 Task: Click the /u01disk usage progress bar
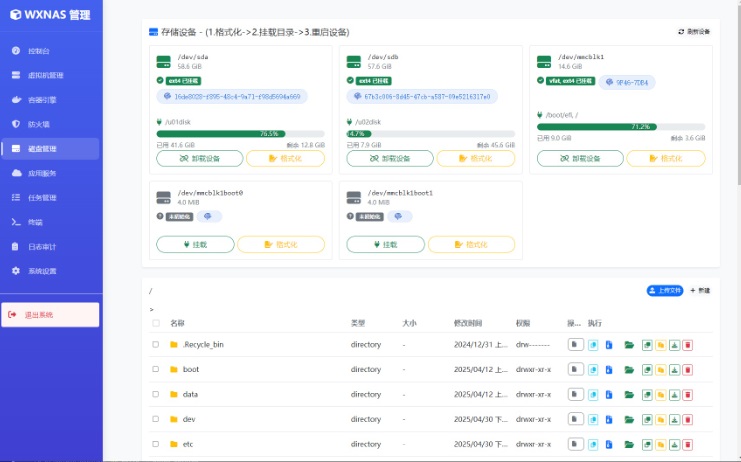tap(241, 134)
